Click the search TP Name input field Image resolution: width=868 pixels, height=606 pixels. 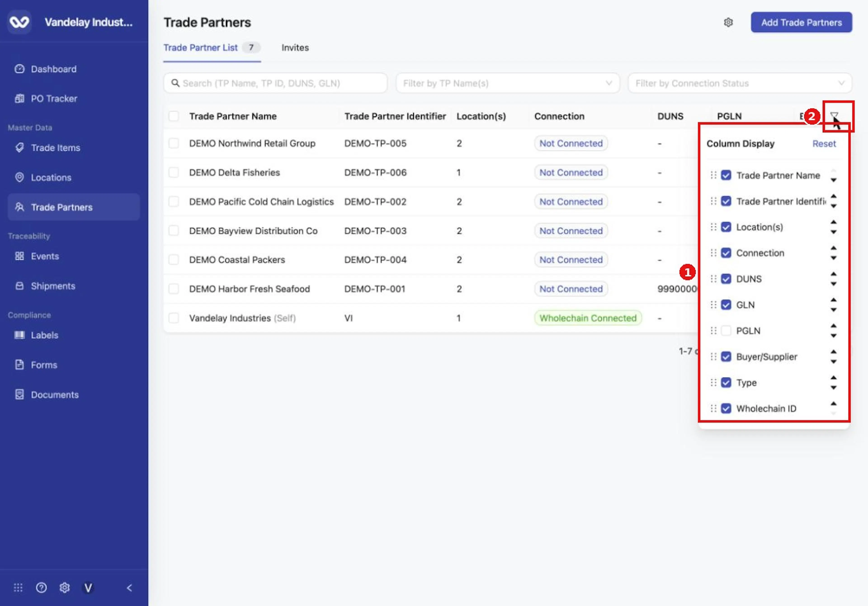tap(275, 83)
